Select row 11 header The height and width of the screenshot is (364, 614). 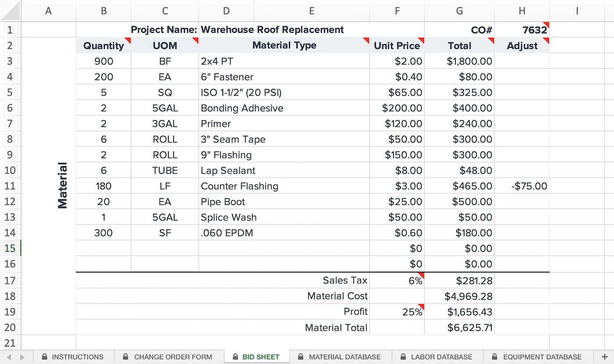point(11,186)
